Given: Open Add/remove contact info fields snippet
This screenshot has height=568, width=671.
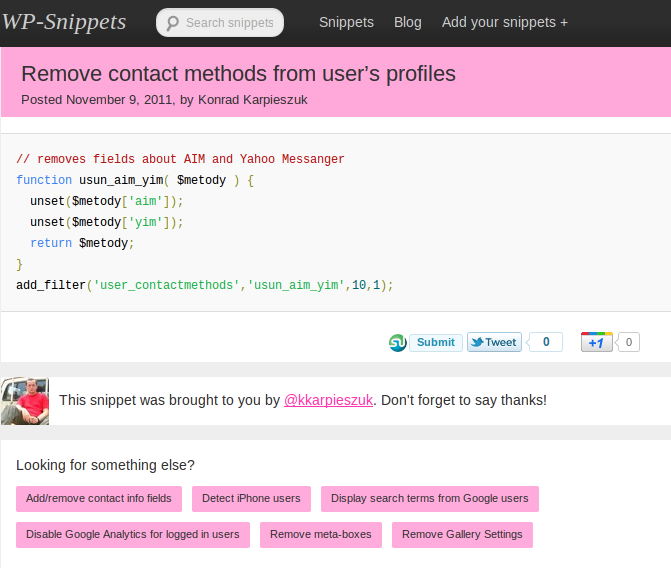Looking at the screenshot, I should (99, 498).
